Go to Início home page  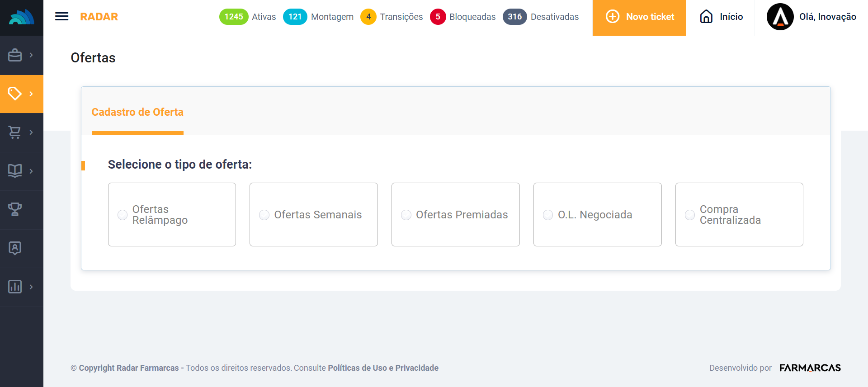[722, 17]
